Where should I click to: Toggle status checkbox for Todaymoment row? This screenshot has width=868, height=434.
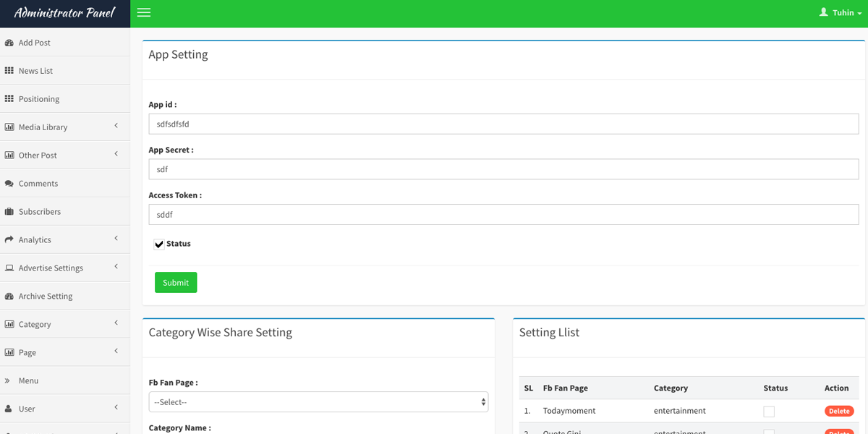click(769, 412)
